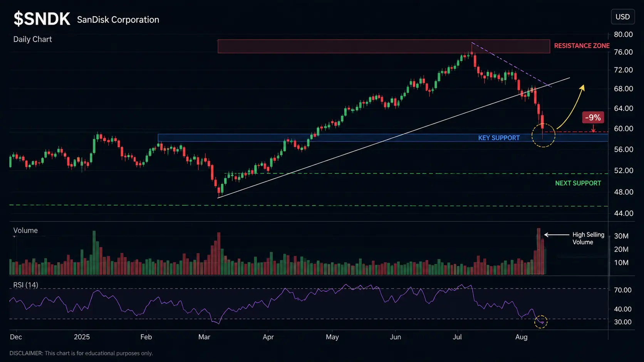This screenshot has width=644, height=362.
Task: Select the Jul label on the time axis
Action: [x=457, y=337]
